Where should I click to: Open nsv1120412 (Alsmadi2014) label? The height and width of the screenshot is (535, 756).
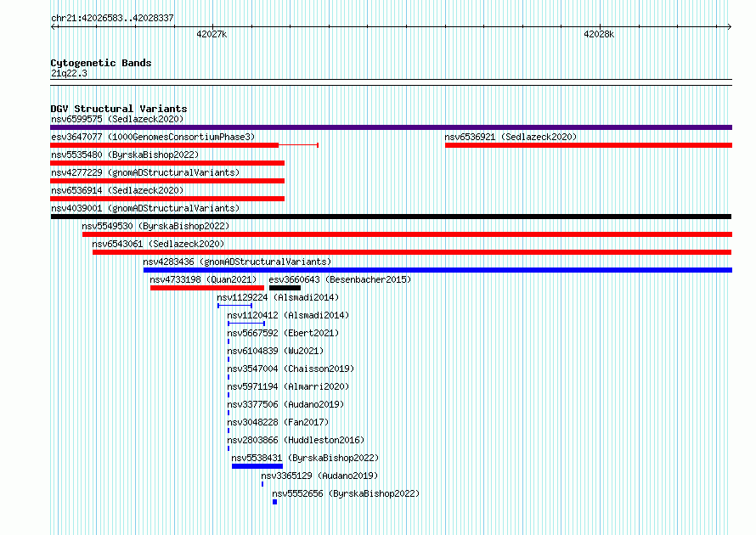(x=288, y=315)
